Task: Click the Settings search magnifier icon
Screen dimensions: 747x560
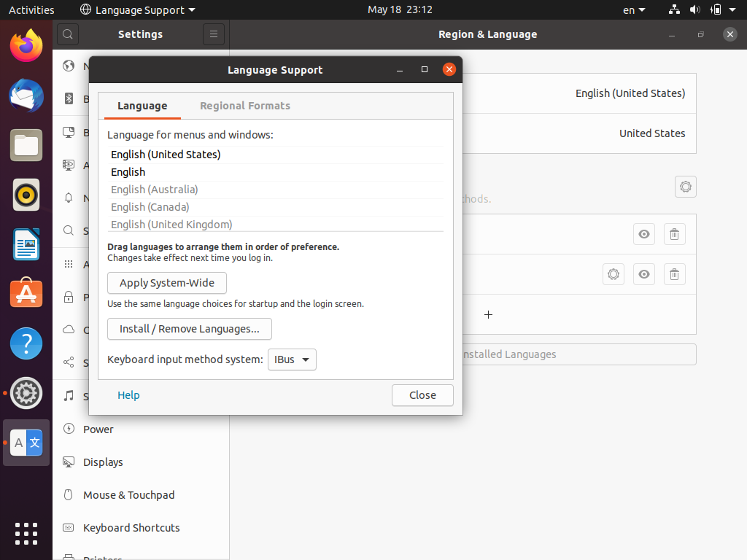Action: click(67, 34)
